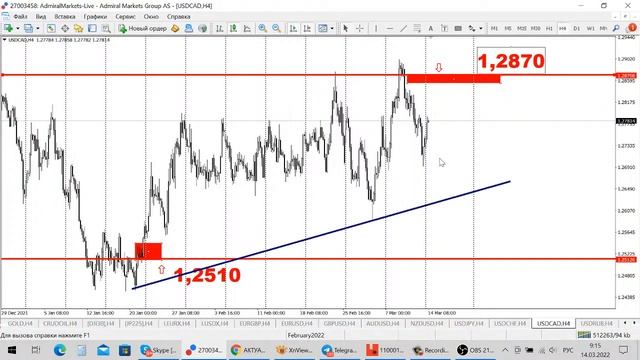The width and height of the screenshot is (640, 360).
Task: Open the Файл menu
Action: click(20, 17)
